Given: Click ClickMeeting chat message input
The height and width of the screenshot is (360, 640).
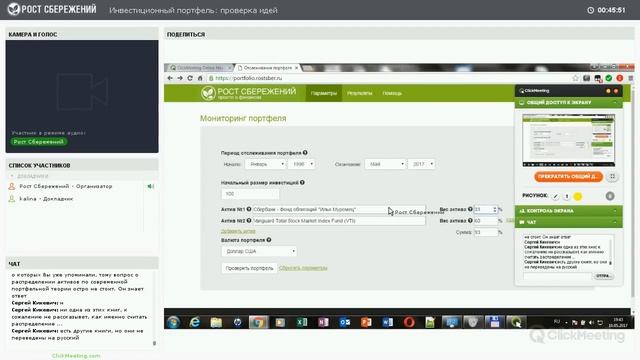Looking at the screenshot, I should tap(557, 276).
